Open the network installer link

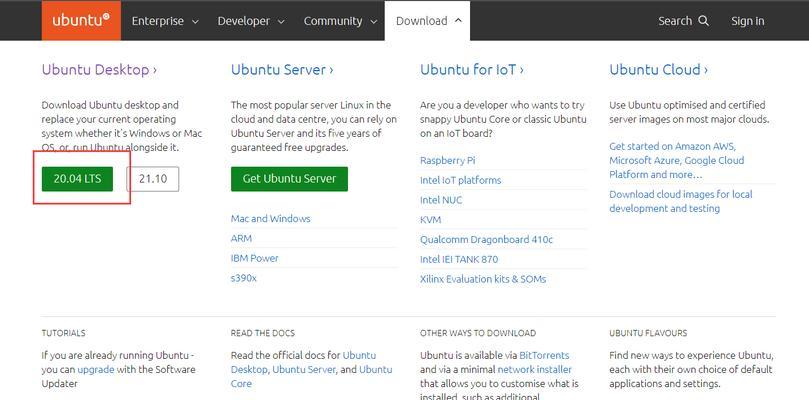535,370
